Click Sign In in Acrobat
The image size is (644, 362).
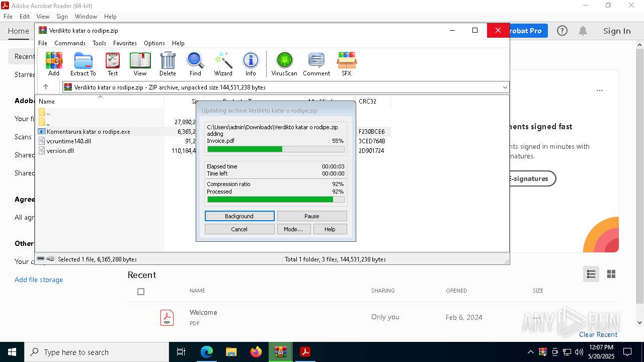(x=617, y=31)
